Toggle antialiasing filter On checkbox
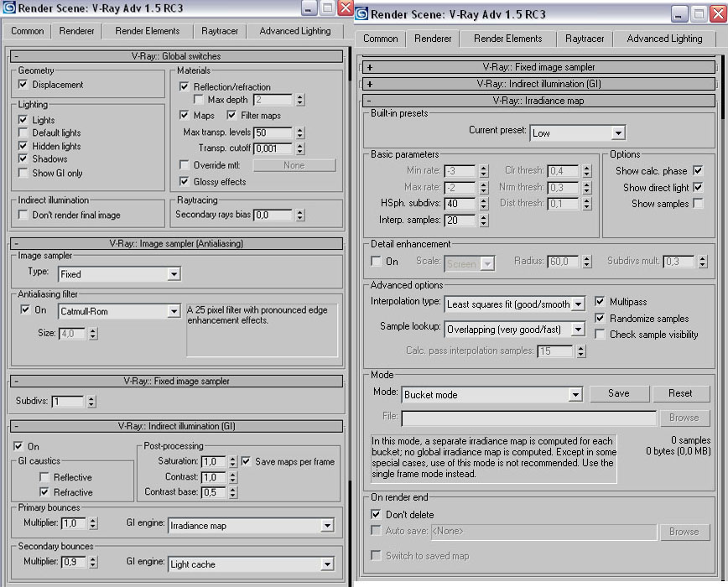The width and height of the screenshot is (728, 587). (x=25, y=309)
